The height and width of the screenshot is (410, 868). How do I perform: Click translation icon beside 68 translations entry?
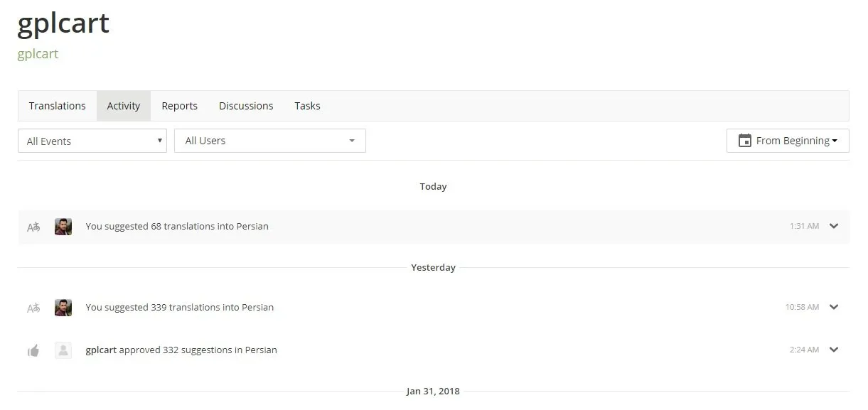[x=33, y=227]
